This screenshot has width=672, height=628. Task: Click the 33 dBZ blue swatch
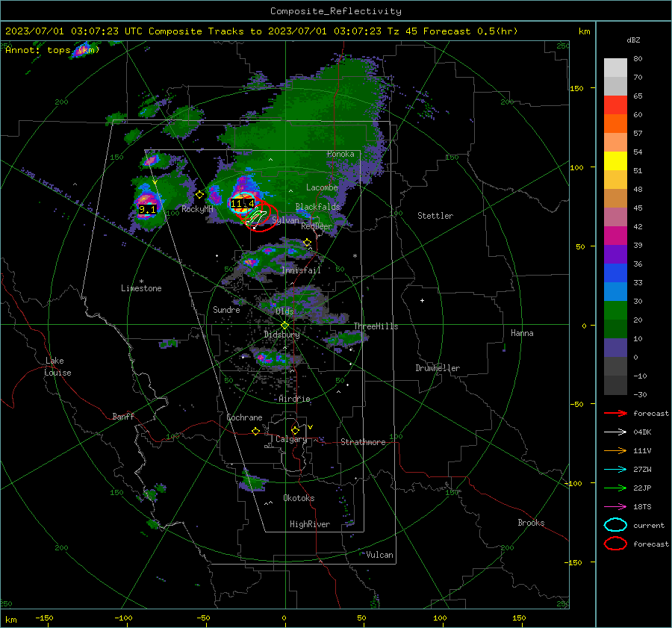pyautogui.click(x=615, y=273)
